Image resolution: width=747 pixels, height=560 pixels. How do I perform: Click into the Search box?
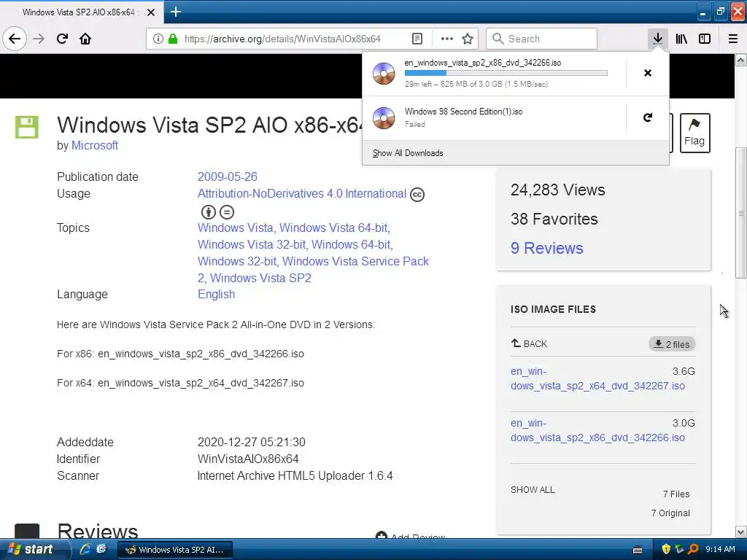[x=541, y=39]
